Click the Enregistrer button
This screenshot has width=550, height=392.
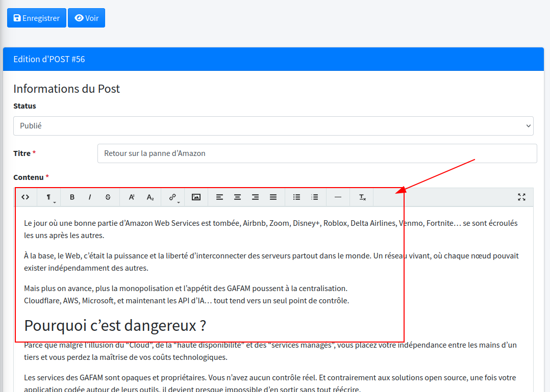37,18
